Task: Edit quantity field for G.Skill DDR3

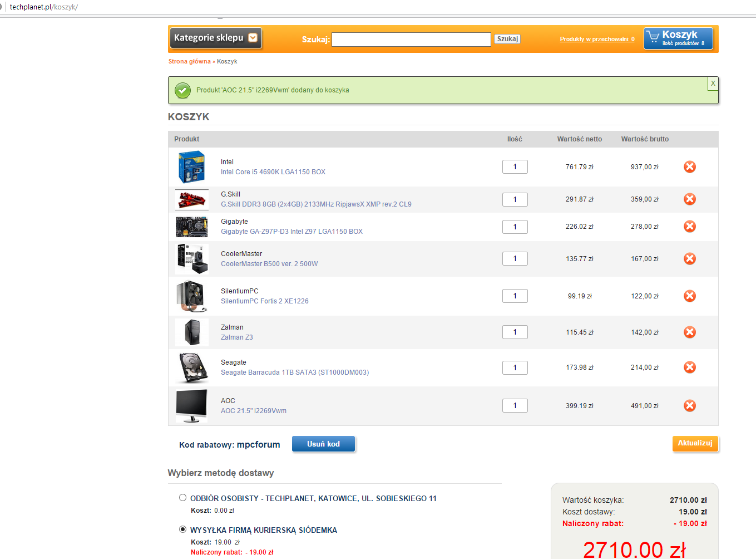Action: click(515, 199)
